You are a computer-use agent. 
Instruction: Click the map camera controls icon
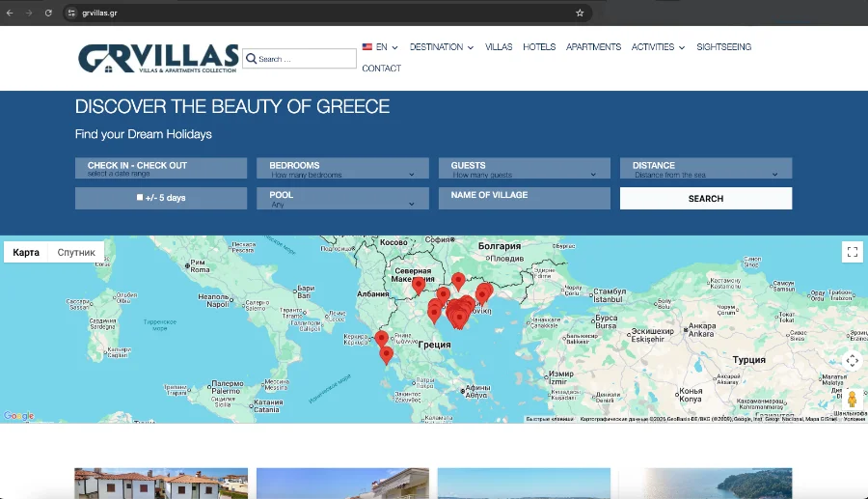click(x=852, y=361)
